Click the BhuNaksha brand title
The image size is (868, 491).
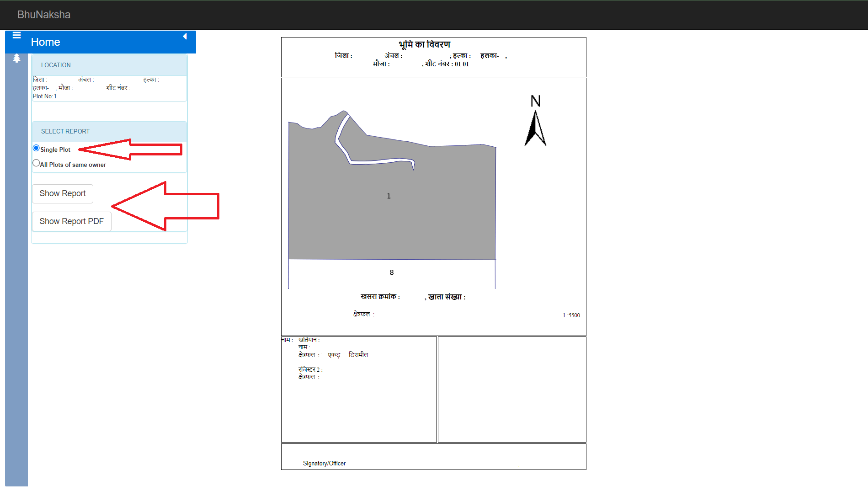coord(44,15)
